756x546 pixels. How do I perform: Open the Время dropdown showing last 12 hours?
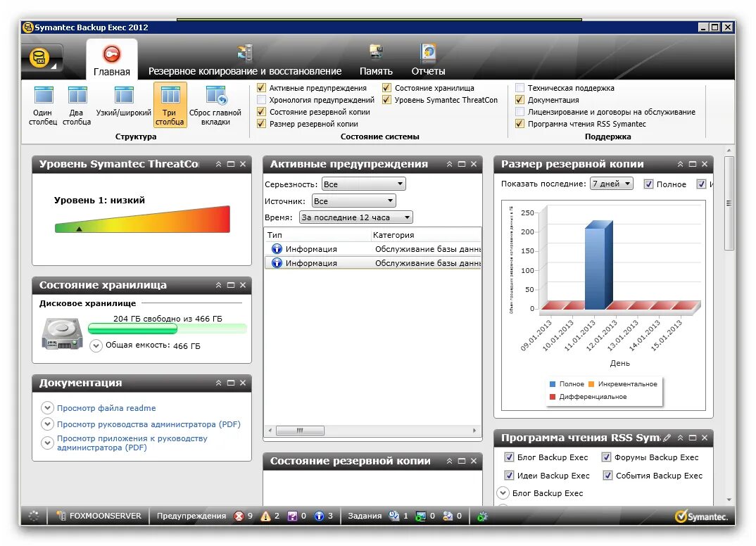355,217
